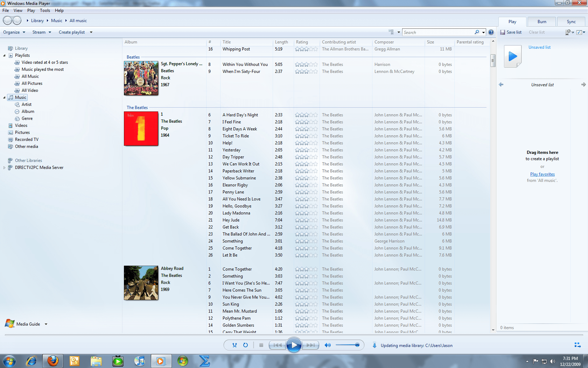Open the search options dropdown arrow
This screenshot has height=368, width=588.
point(483,32)
